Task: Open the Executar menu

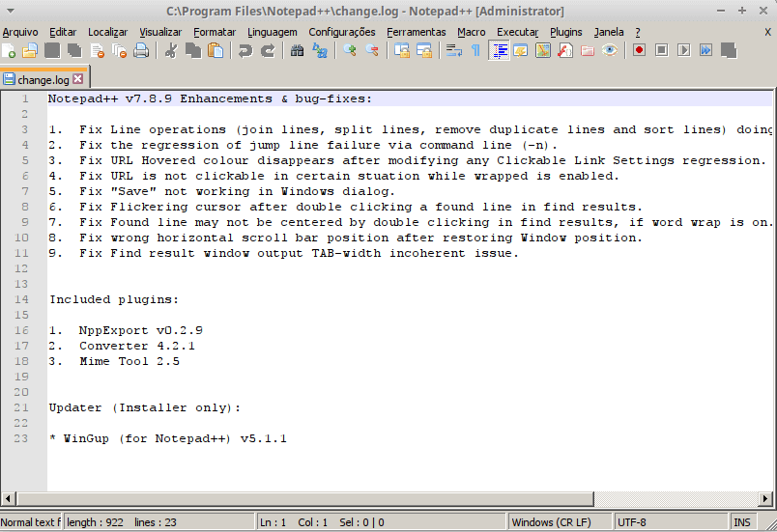Action: [x=518, y=32]
